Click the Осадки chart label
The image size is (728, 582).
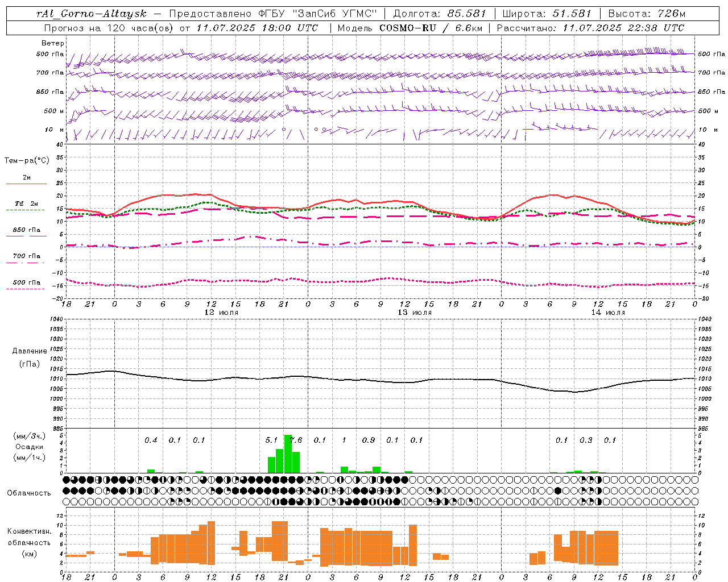tap(29, 447)
